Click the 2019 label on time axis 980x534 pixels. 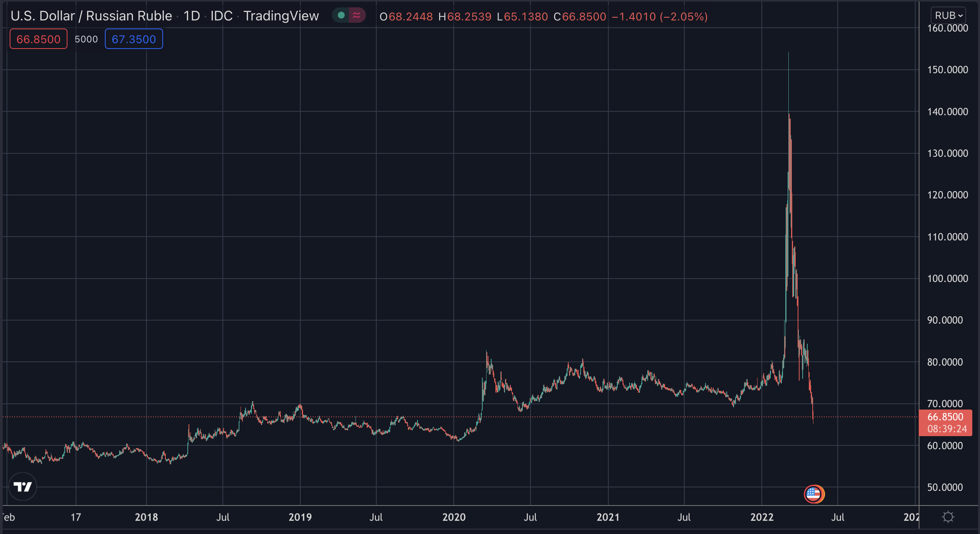tap(300, 517)
